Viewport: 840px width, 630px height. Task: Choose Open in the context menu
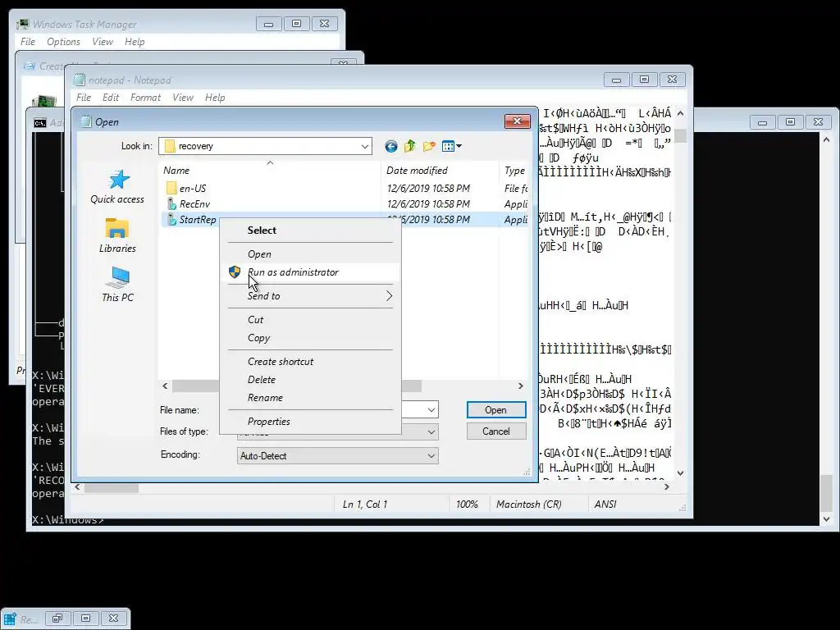coord(259,254)
